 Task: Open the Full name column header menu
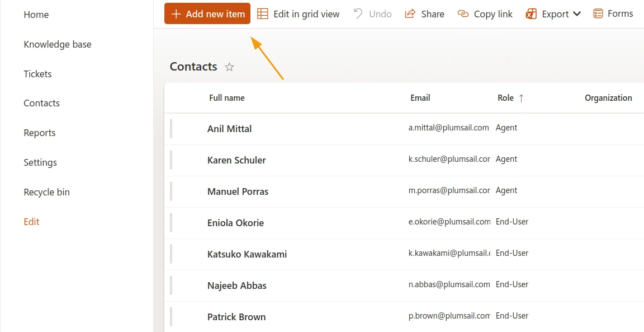[226, 97]
